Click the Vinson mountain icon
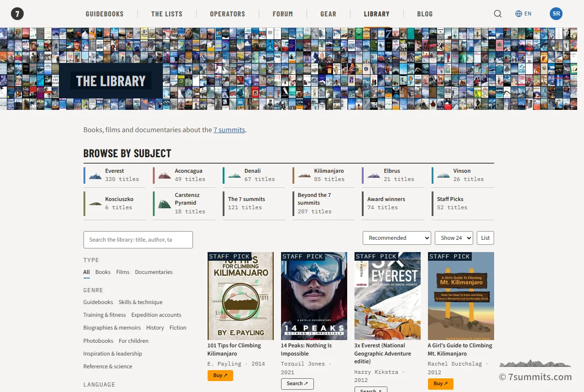584x392 pixels. pyautogui.click(x=443, y=175)
